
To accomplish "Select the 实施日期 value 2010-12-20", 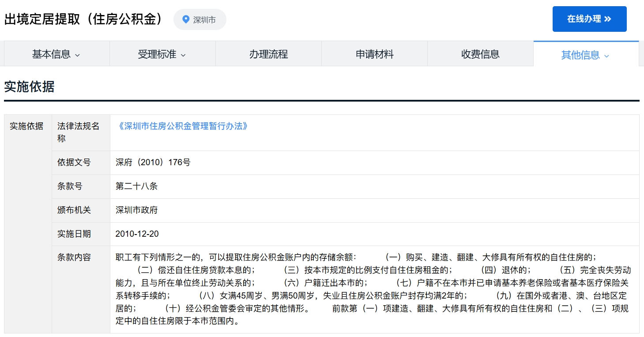I will pos(138,234).
